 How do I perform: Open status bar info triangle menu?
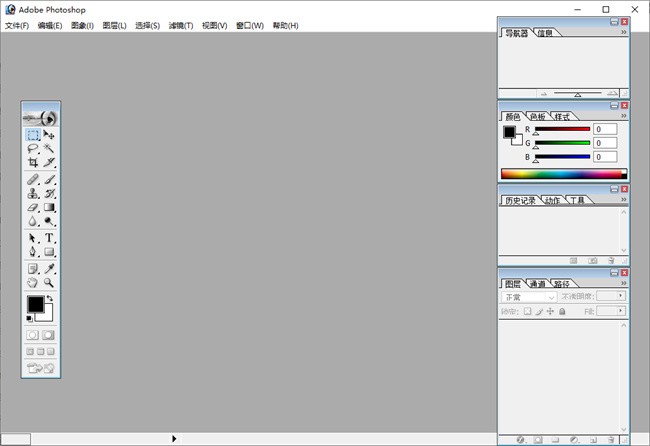click(174, 439)
